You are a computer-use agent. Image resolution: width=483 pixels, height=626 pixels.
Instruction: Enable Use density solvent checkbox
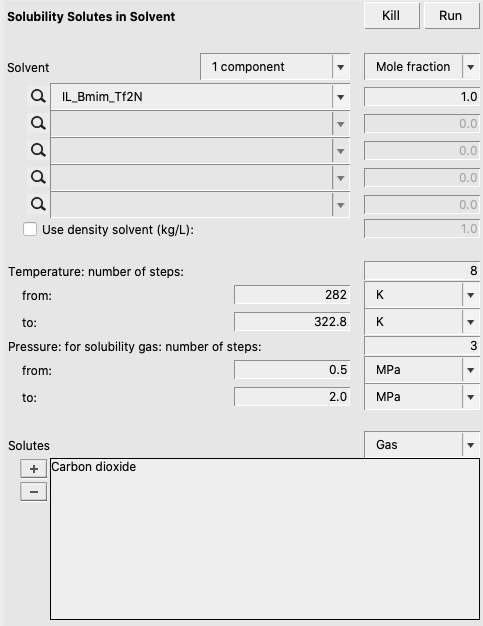click(x=30, y=230)
